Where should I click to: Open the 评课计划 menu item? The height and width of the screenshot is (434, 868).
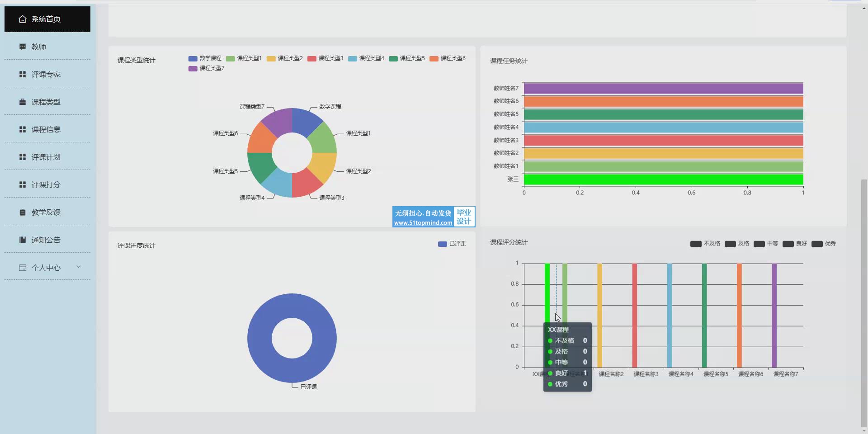46,157
